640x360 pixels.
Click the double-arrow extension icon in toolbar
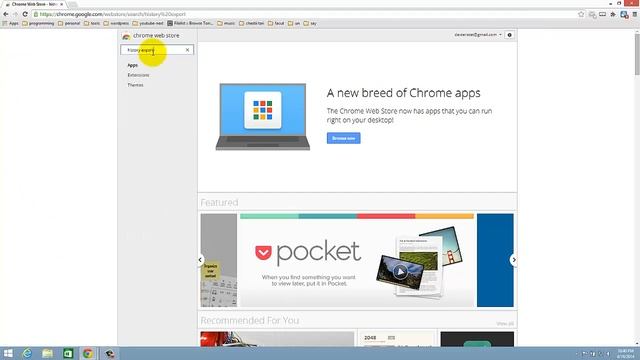click(x=613, y=14)
